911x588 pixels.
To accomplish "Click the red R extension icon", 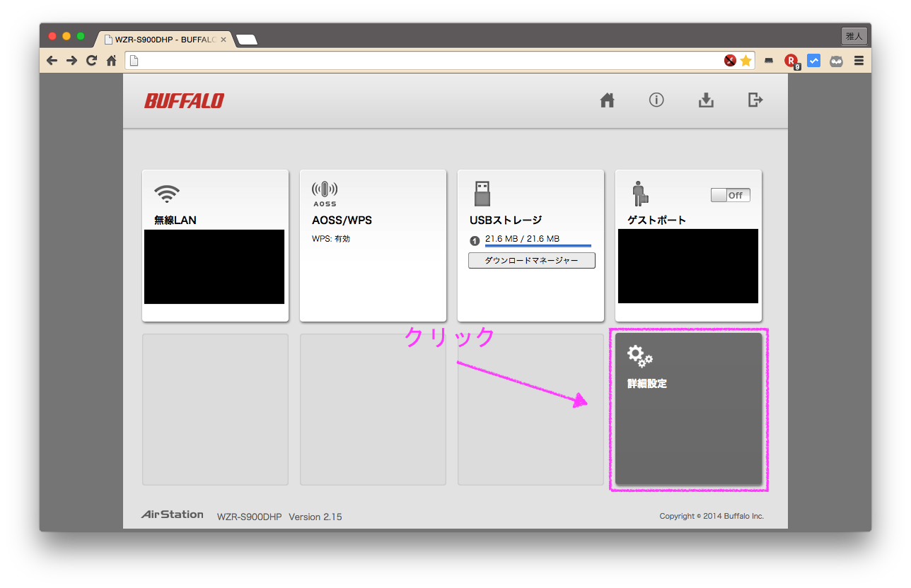I will pyautogui.click(x=792, y=61).
